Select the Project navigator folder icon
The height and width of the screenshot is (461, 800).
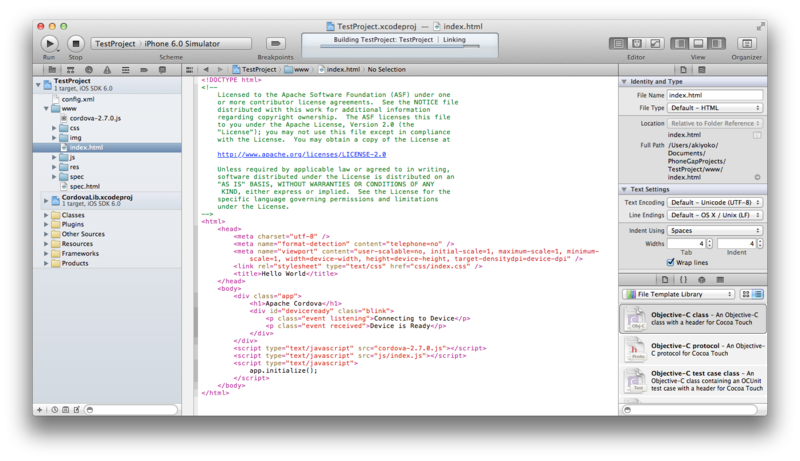[52, 70]
